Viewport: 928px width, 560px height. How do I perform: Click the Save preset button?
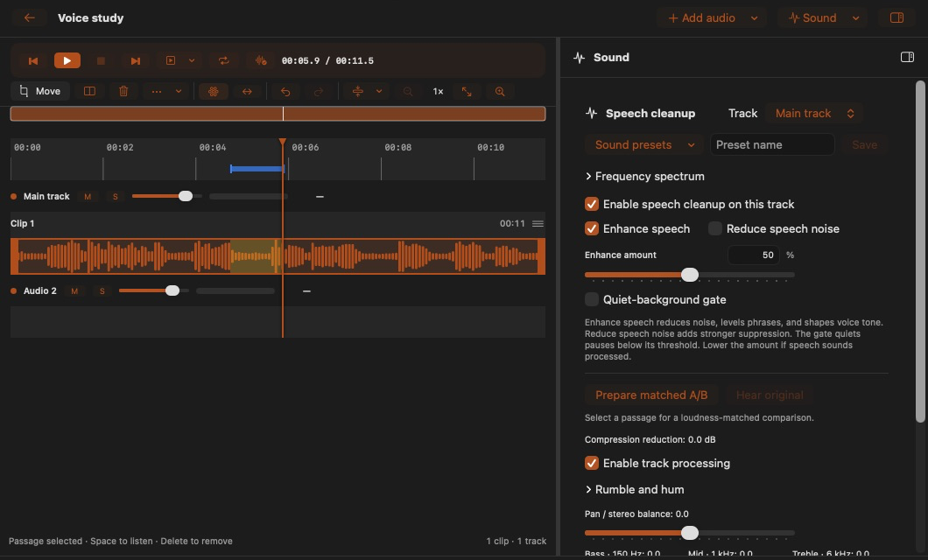coord(864,145)
